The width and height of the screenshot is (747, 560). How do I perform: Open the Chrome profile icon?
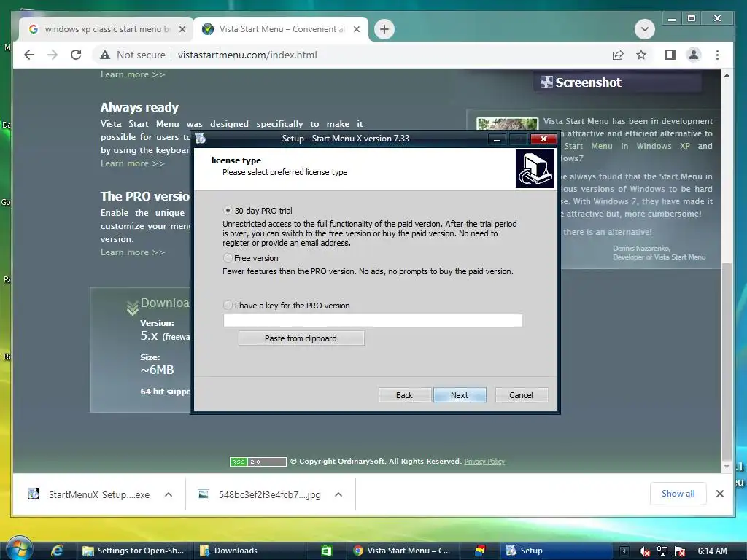coord(694,55)
